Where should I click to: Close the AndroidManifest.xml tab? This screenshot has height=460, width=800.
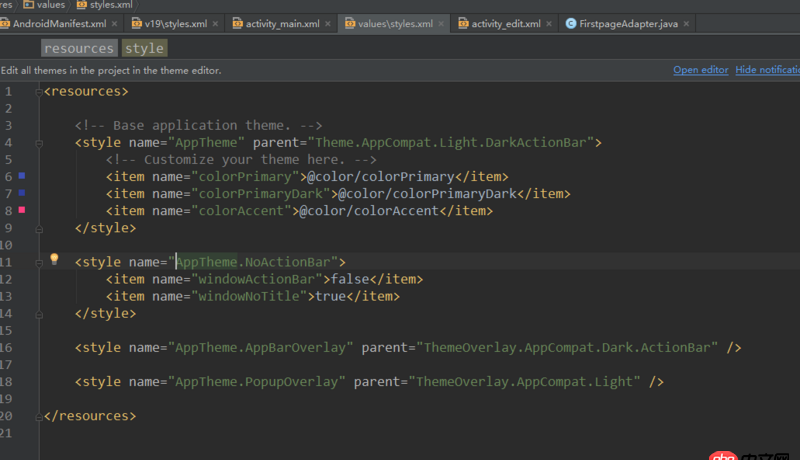point(114,23)
